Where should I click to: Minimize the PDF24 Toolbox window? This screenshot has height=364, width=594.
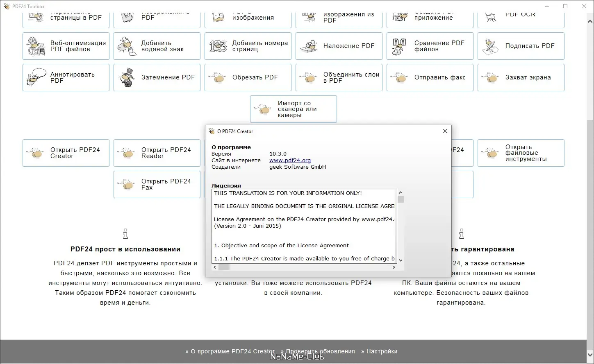point(546,6)
